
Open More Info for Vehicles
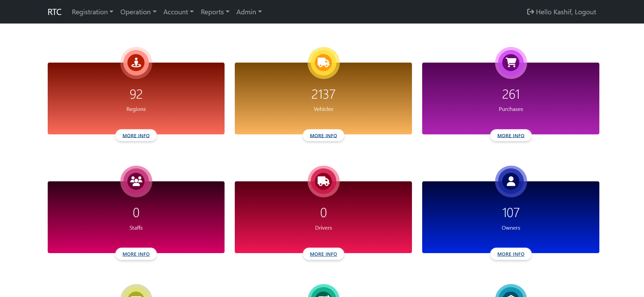[323, 135]
